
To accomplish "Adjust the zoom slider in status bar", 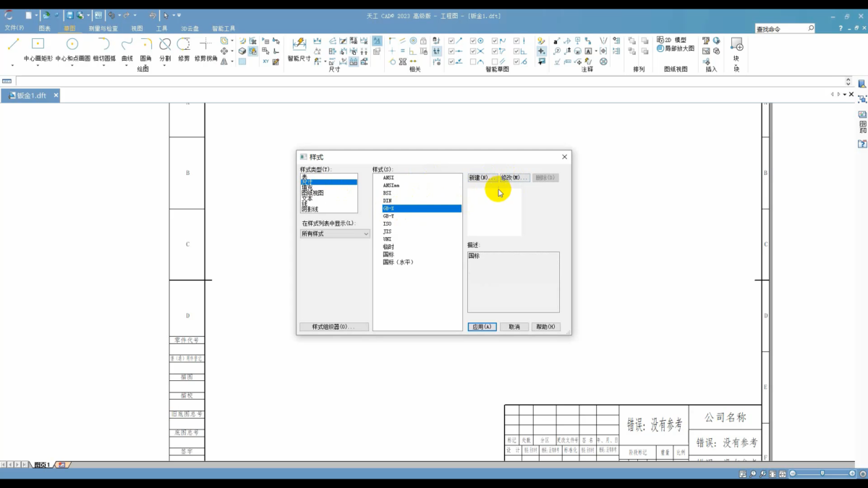I will (x=822, y=474).
